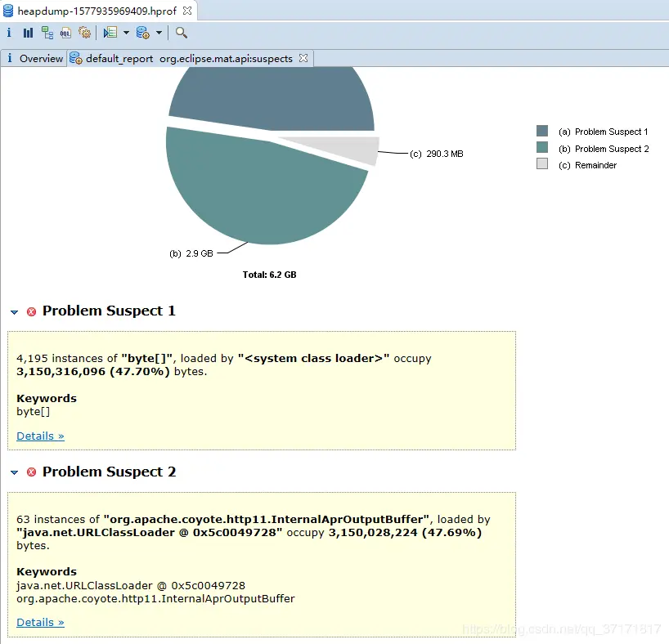Open Details link under Problem Suspect 2
This screenshot has width=669, height=644.
click(40, 622)
